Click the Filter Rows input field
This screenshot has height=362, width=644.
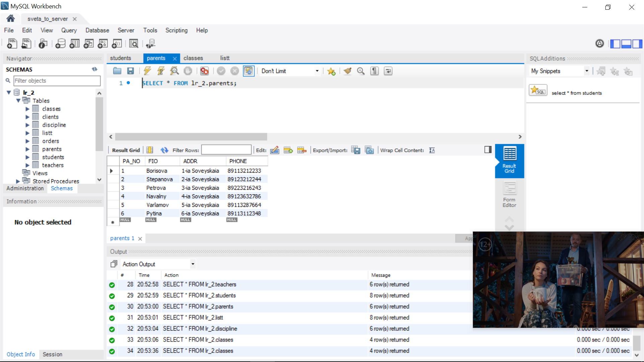(226, 150)
